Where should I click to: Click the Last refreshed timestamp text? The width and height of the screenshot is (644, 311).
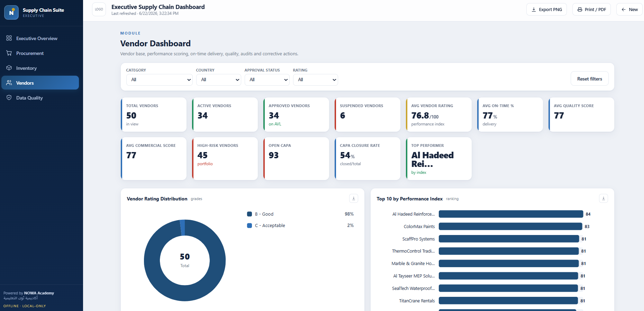[x=145, y=13]
